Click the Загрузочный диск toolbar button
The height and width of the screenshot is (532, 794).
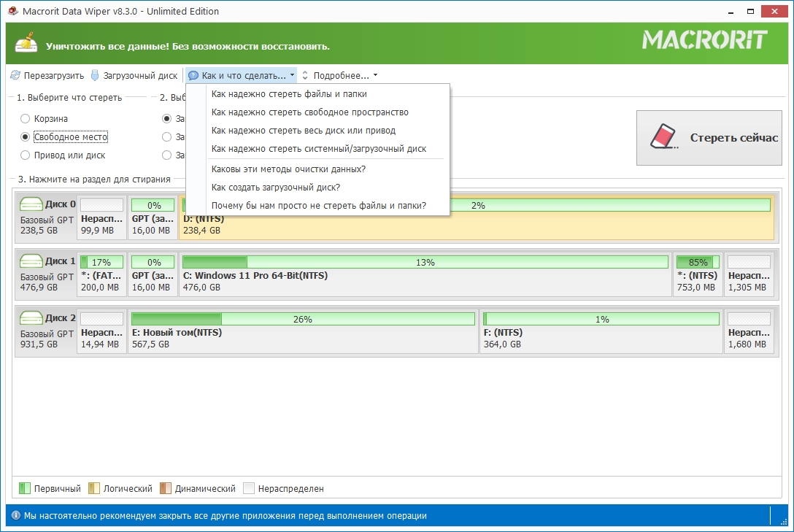pos(134,75)
